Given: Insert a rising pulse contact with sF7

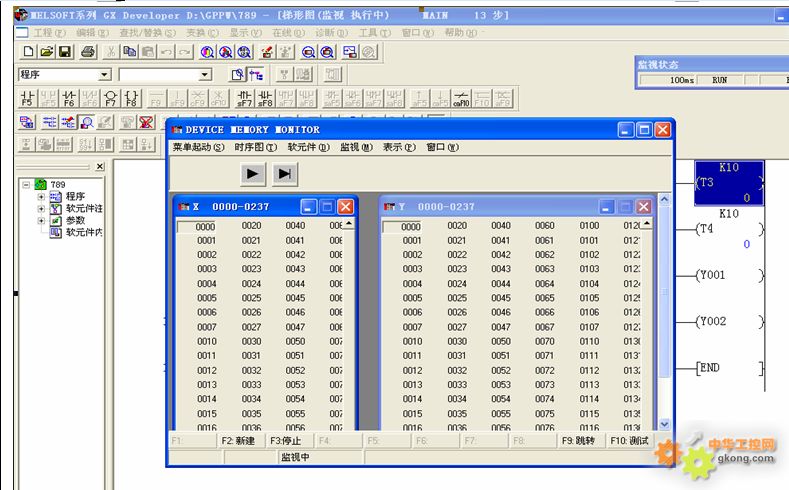Looking at the screenshot, I should coord(244,99).
